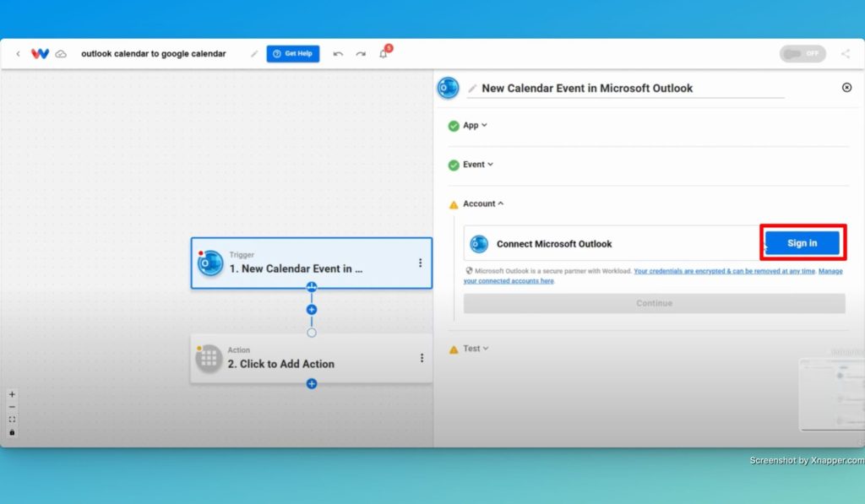Click the workflow name outlook calendar to google calendar
865x504 pixels.
pos(154,53)
